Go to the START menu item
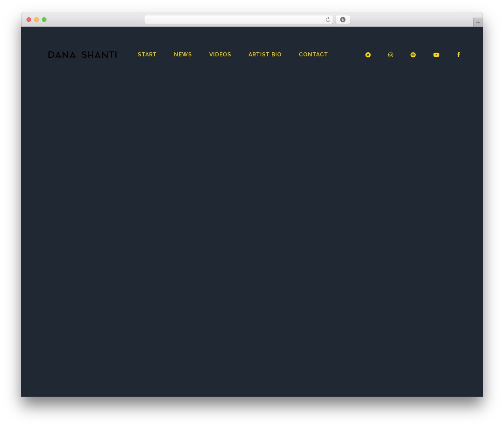 [x=147, y=54]
